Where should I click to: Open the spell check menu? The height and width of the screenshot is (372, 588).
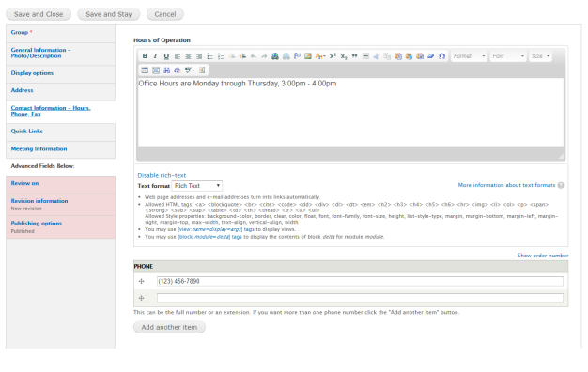click(x=190, y=70)
